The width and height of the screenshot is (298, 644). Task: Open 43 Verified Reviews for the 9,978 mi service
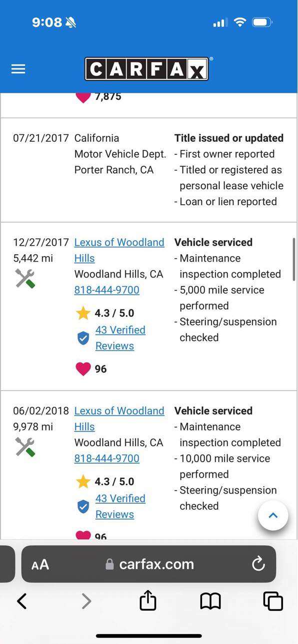pyautogui.click(x=120, y=506)
